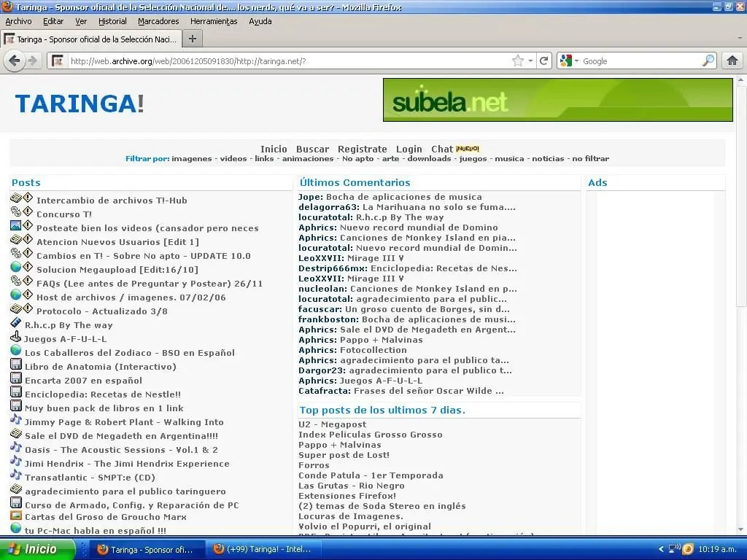Screen dimensions: 747x560
Task: Filter posts by imagenes
Action: 192,158
